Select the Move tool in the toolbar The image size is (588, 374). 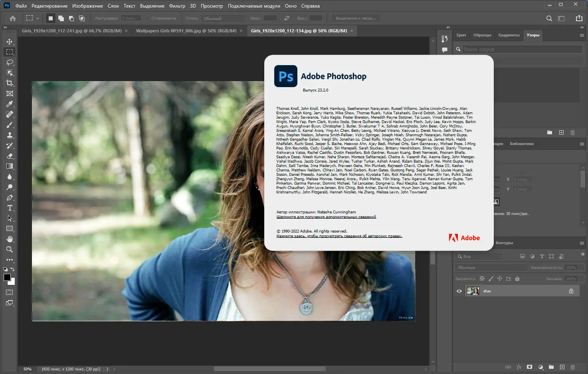tap(9, 41)
